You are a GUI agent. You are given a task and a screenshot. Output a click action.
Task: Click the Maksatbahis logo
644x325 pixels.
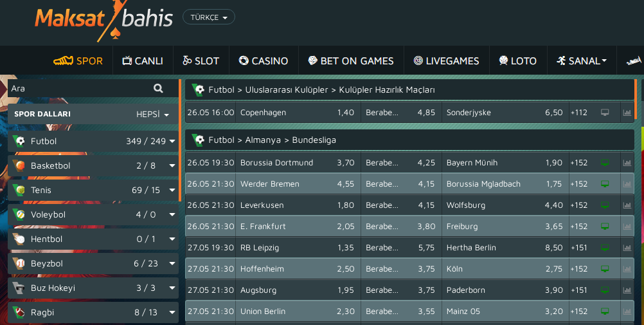(104, 21)
